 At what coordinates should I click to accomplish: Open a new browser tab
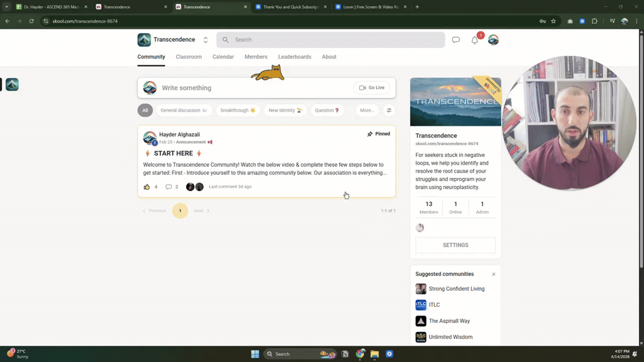pyautogui.click(x=418, y=6)
